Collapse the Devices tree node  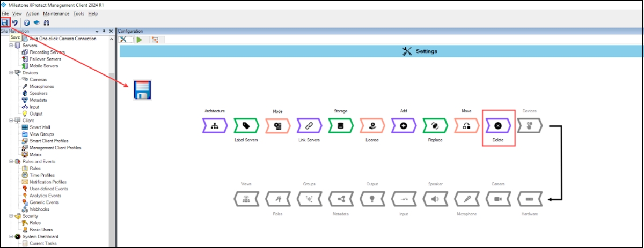tap(11, 73)
